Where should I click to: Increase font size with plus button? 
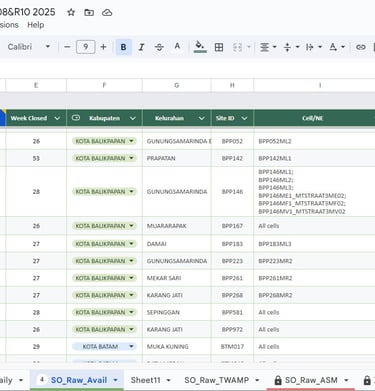[x=103, y=47]
